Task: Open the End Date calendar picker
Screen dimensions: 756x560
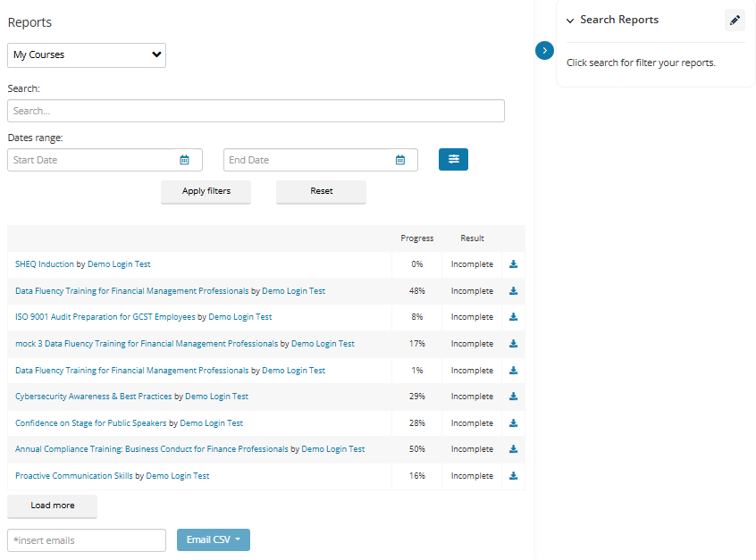Action: pyautogui.click(x=400, y=160)
